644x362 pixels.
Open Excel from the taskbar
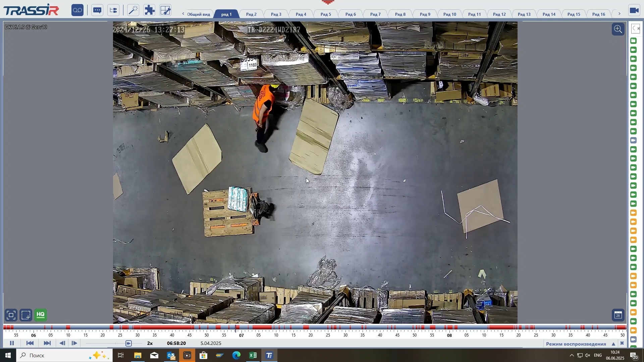coord(253,355)
